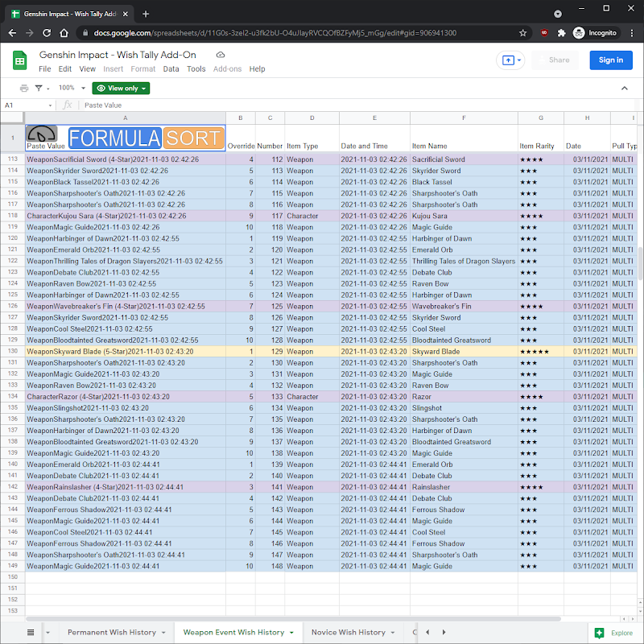Open Permanent Wish History tab menu arrow
This screenshot has height=644, width=644.
(x=163, y=633)
